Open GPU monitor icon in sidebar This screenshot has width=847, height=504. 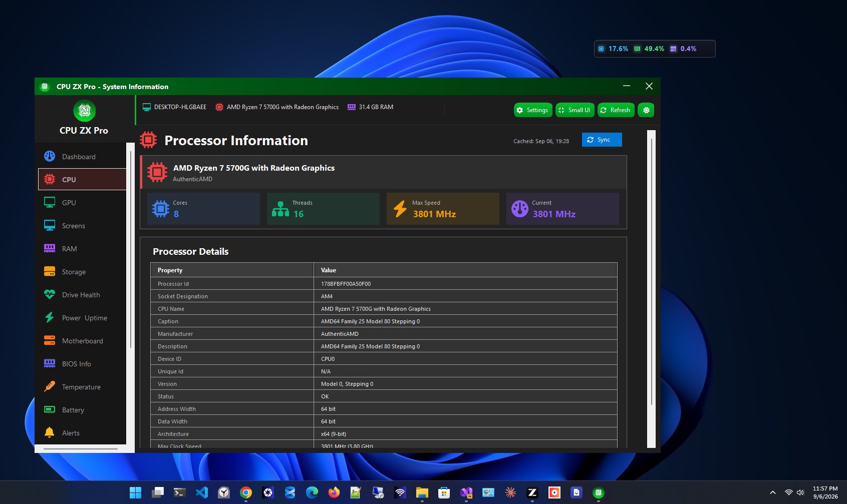[x=50, y=202]
